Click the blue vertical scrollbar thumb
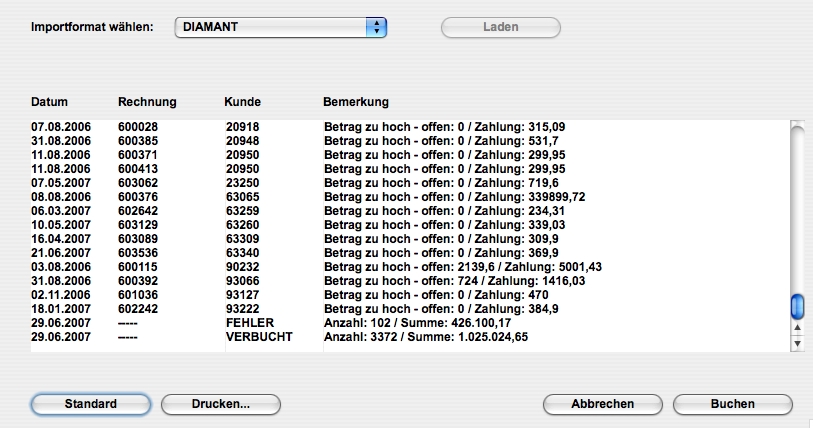Viewport: 813px width, 428px height. pos(797,305)
